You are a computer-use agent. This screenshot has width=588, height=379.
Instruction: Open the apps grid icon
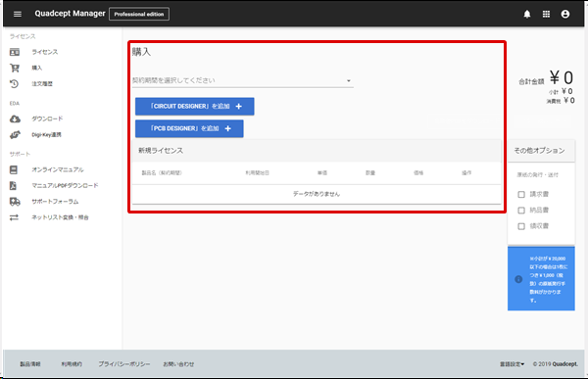click(x=546, y=15)
